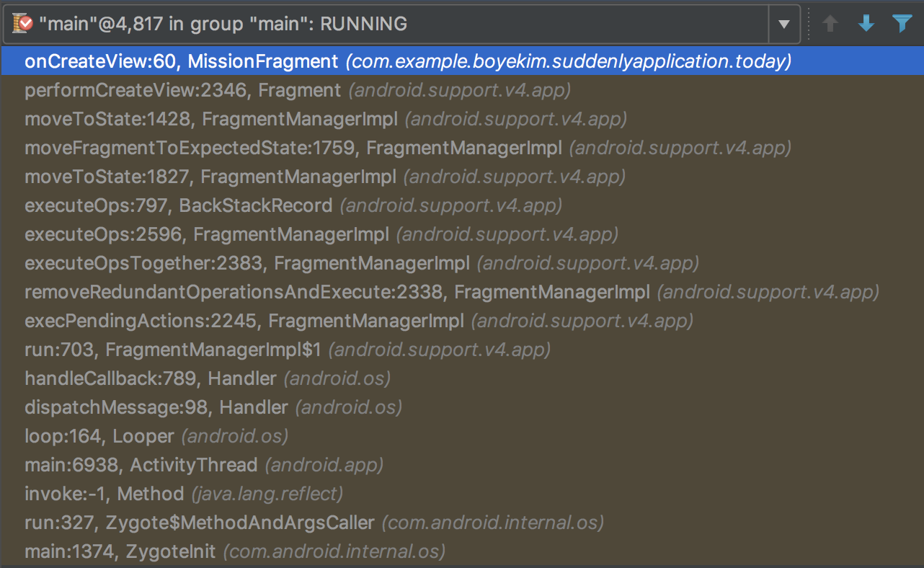
Task: Click the previous frame up arrow icon
Action: click(830, 24)
